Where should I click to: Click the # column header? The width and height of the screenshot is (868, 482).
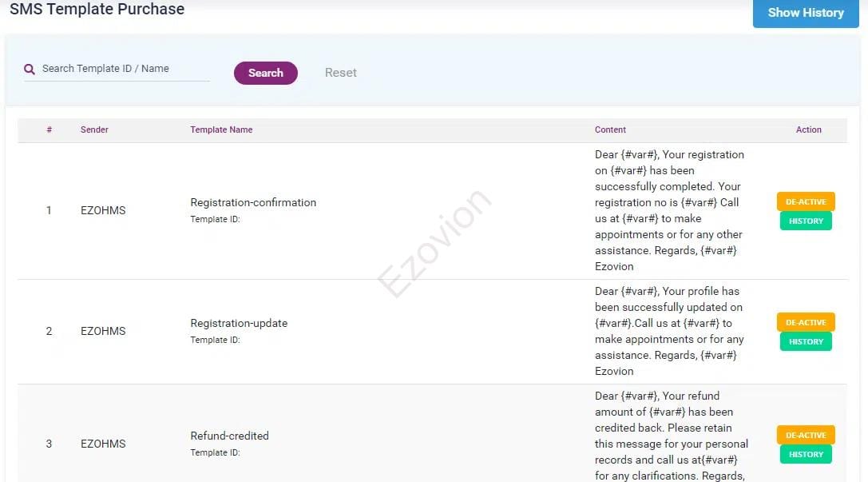pyautogui.click(x=50, y=129)
